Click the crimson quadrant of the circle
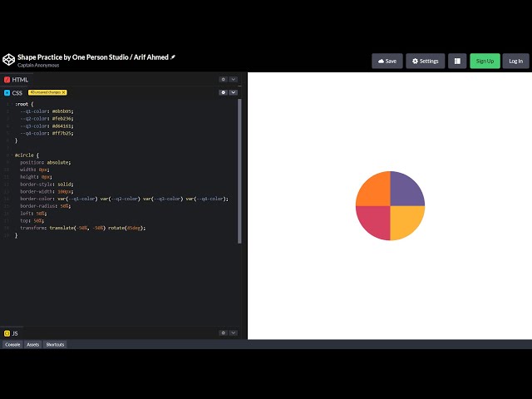 pyautogui.click(x=375, y=221)
